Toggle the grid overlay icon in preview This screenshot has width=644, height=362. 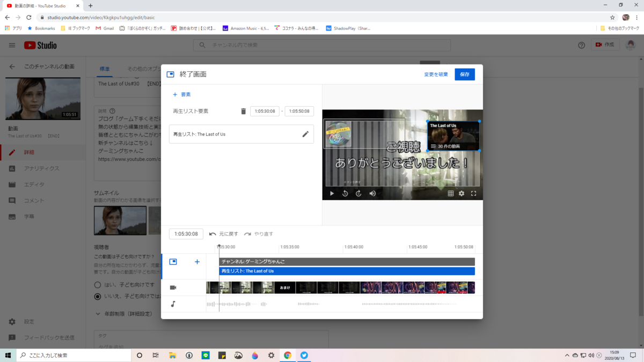pyautogui.click(x=451, y=194)
